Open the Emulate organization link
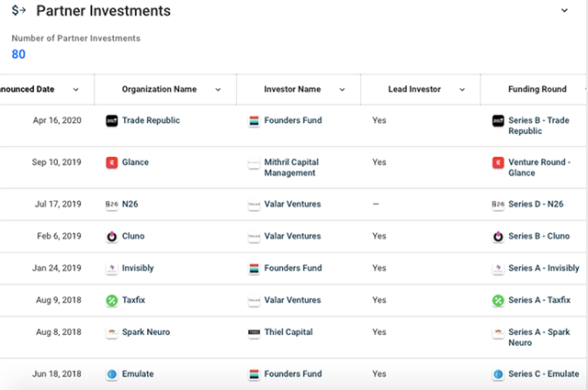 [138, 373]
